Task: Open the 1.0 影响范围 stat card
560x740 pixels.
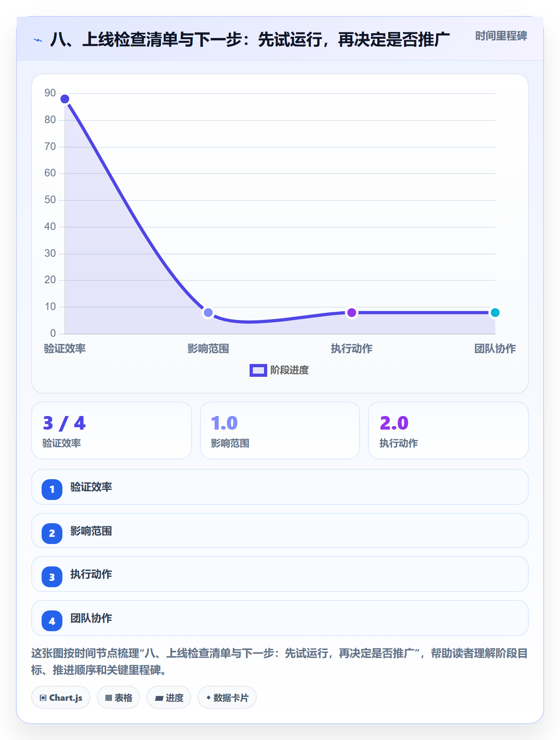Action: (280, 430)
